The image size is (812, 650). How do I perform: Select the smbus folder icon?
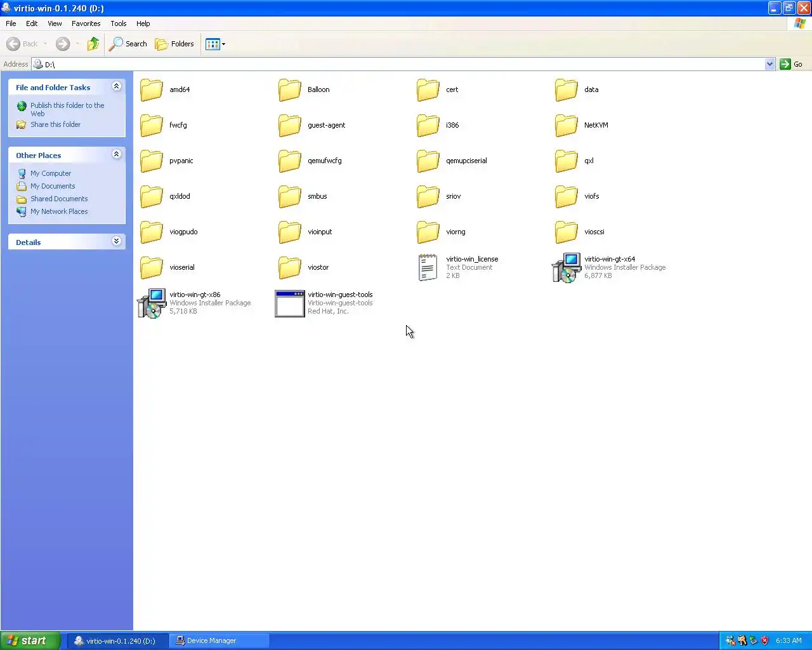[290, 196]
